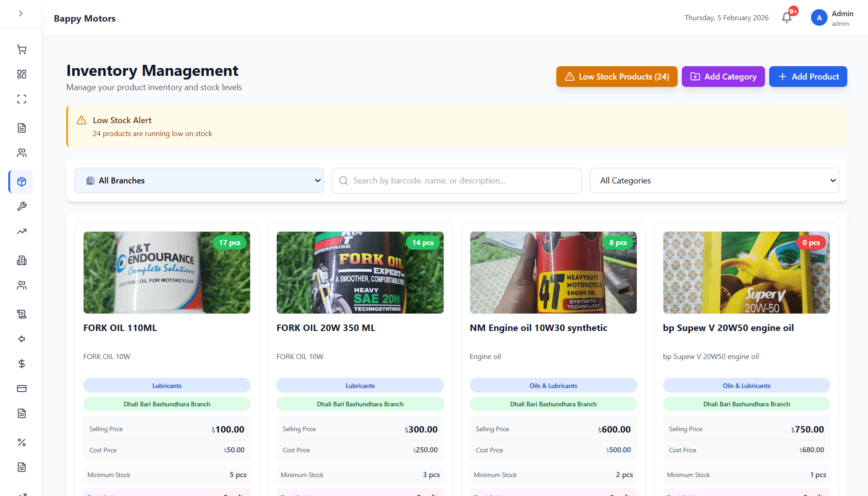Viewport: 868px width, 496px height.
Task: Click the 'FORK OIL 110ML' product title
Action: 120,328
